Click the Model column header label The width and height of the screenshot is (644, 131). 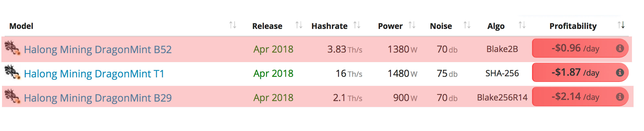(x=21, y=26)
